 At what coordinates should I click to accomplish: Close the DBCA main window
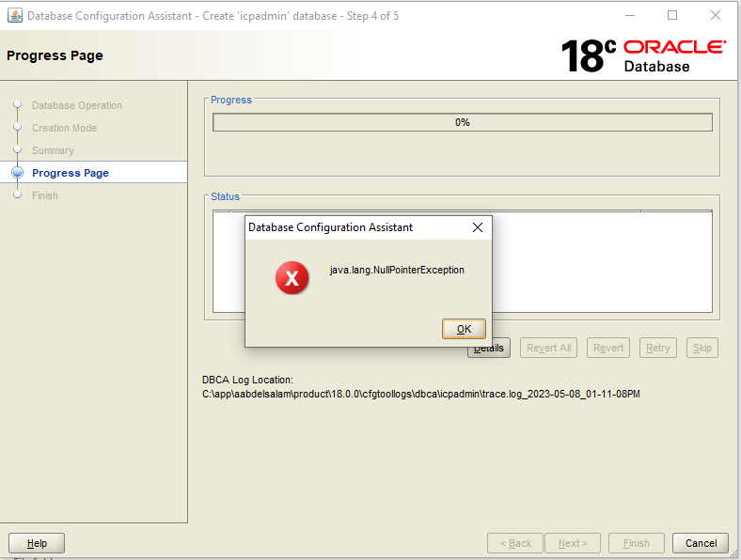[716, 16]
